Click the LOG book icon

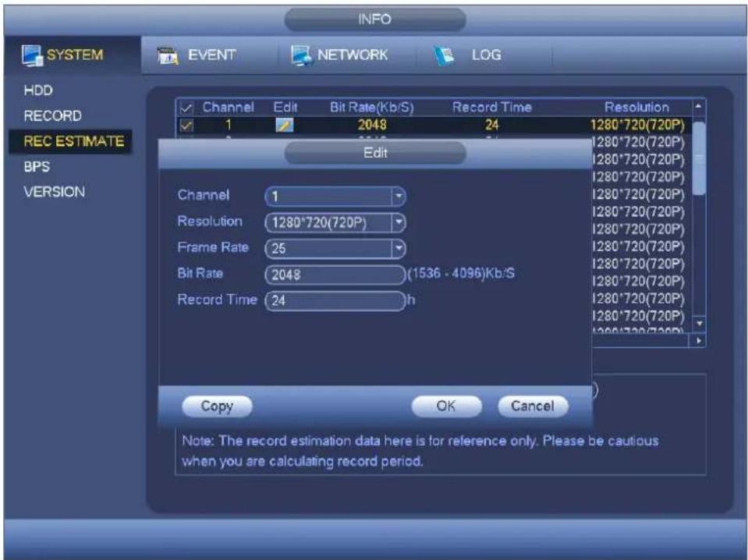coord(444,56)
